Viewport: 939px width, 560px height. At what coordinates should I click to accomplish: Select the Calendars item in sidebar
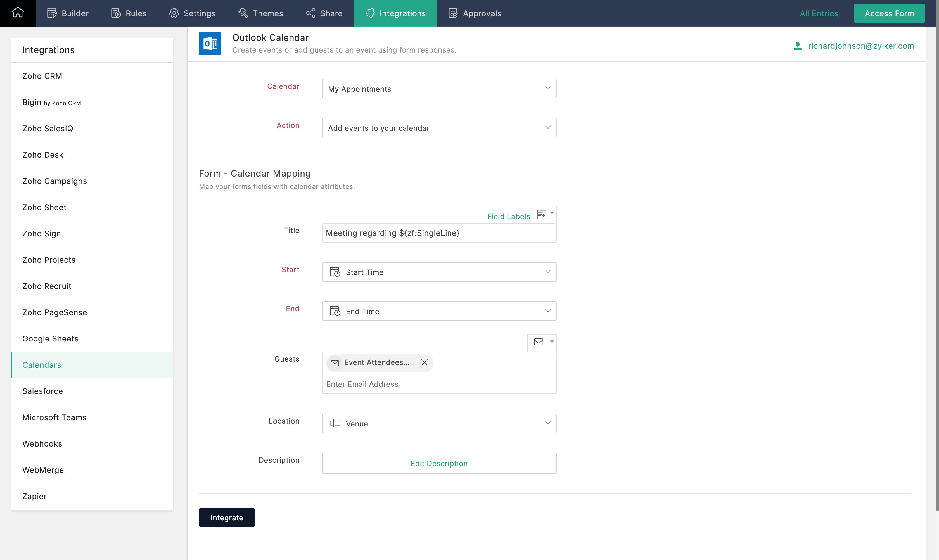pyautogui.click(x=41, y=365)
